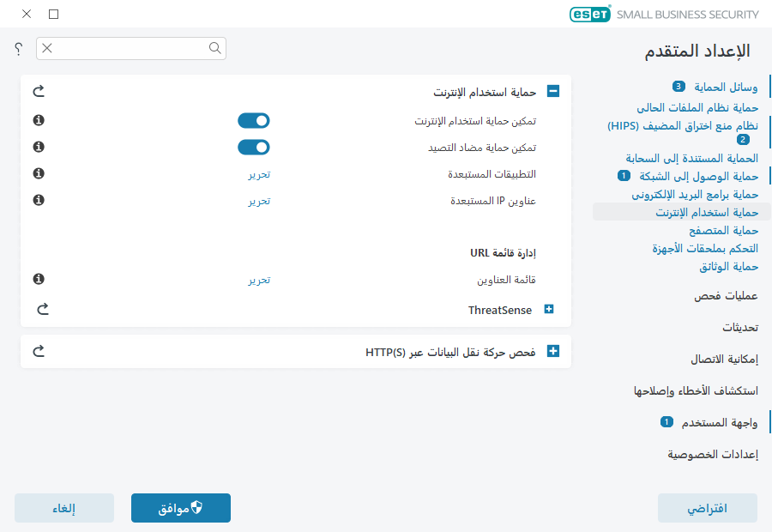Click the ESET logo at the top
The width and height of the screenshot is (772, 532).
tap(590, 14)
